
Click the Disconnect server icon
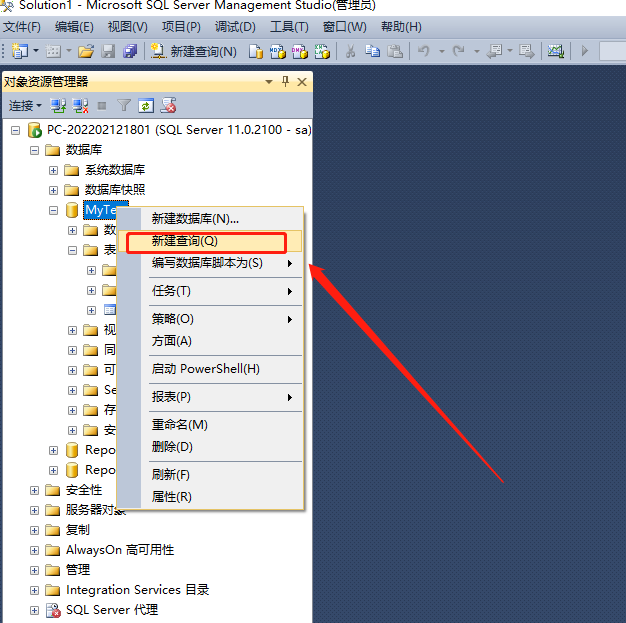pyautogui.click(x=80, y=106)
